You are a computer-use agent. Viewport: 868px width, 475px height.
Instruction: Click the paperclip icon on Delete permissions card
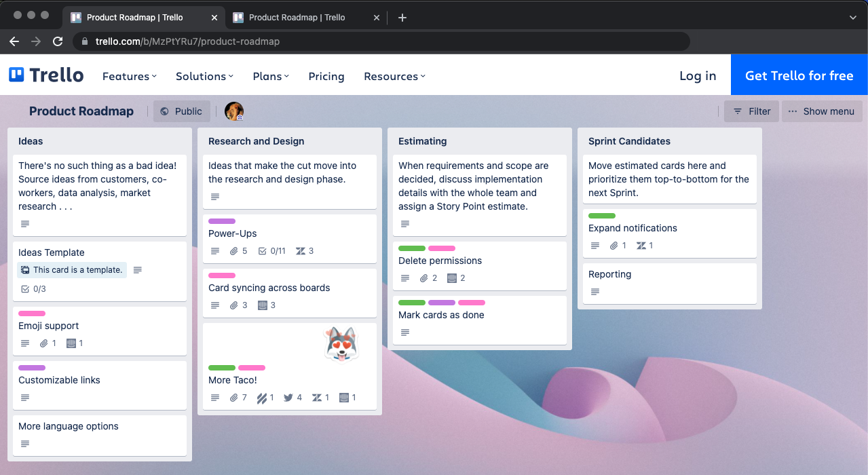point(424,278)
